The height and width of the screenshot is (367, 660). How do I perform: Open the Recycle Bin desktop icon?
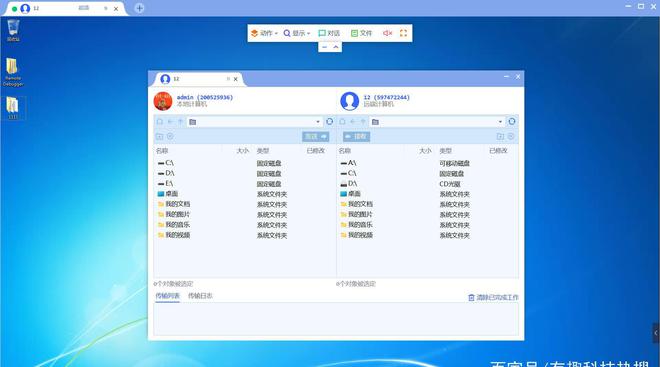[13, 30]
